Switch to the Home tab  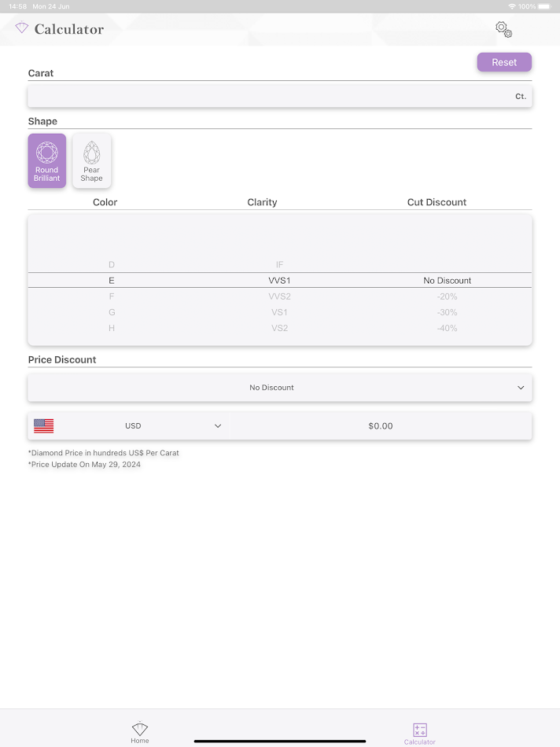(x=139, y=732)
